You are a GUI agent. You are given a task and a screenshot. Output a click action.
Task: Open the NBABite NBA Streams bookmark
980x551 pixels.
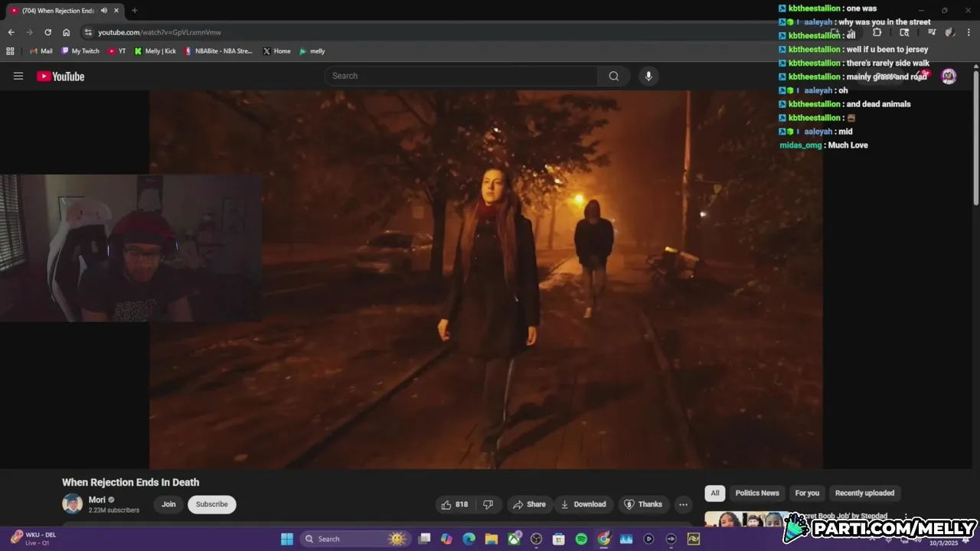tap(219, 51)
